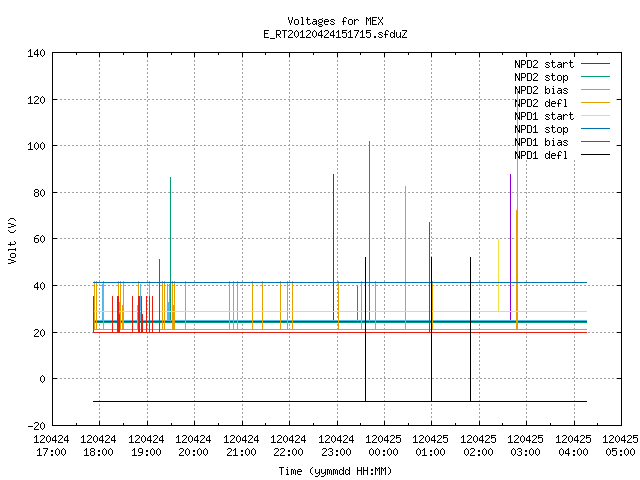This screenshot has height=480, width=640.
Task: Click the 120424 19:00 time label
Action: [146, 446]
